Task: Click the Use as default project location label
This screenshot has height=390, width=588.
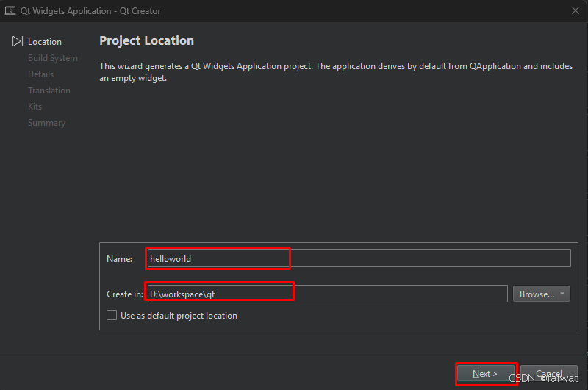Action: [179, 315]
